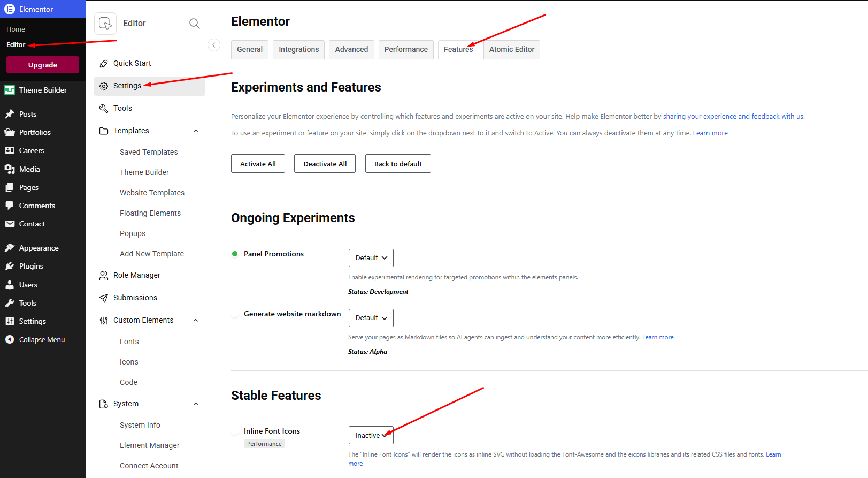Click the Elementor logo icon in admin menu

point(10,9)
